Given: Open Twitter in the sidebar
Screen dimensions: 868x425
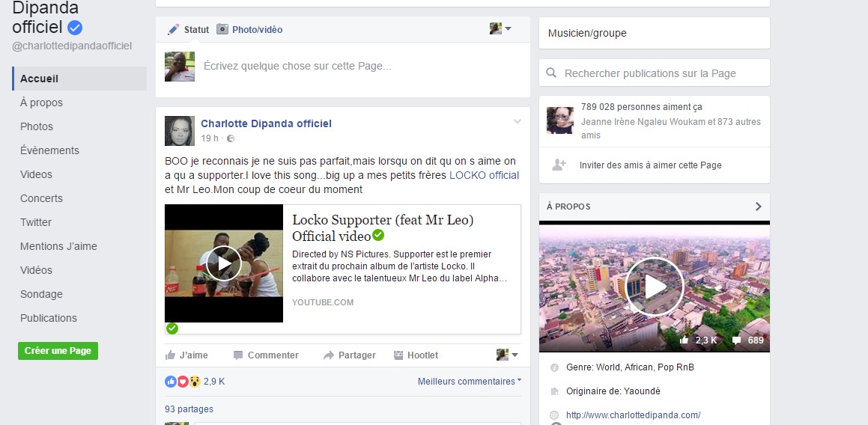Looking at the screenshot, I should pos(36,222).
